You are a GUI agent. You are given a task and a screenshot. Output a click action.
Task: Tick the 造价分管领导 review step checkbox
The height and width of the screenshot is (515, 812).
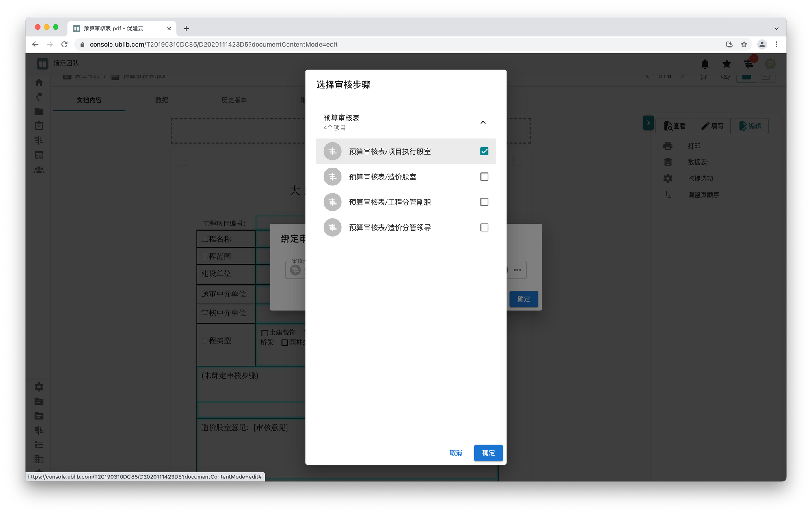[x=484, y=228]
